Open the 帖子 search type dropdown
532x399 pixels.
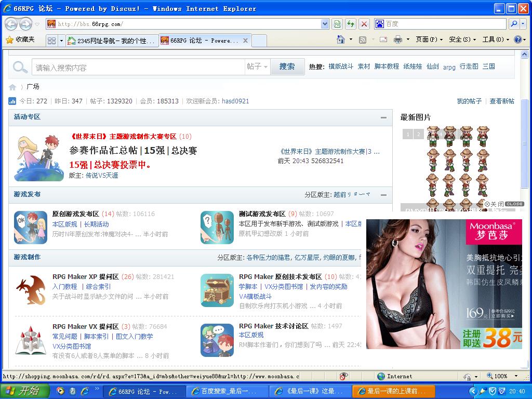click(257, 66)
